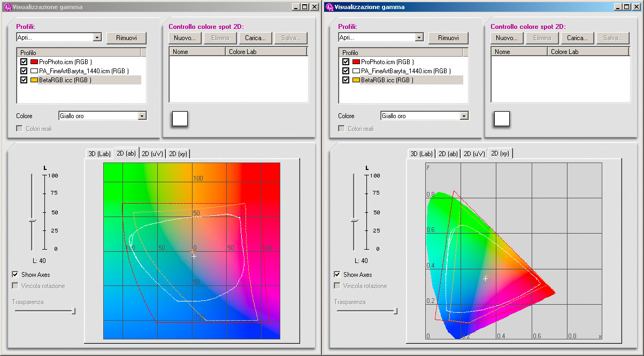Viewport: 644px width, 356px height.
Task: Click Colore Lab column header in right window
Action: (588, 52)
